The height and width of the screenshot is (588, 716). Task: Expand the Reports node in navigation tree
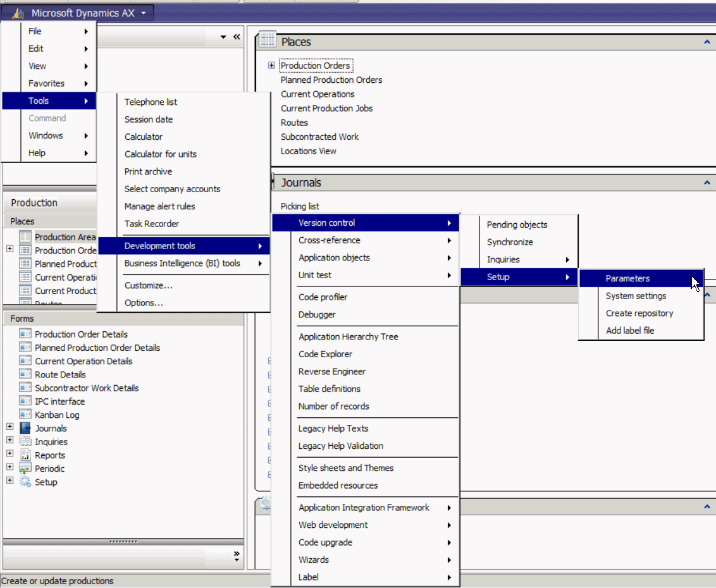click(x=9, y=453)
